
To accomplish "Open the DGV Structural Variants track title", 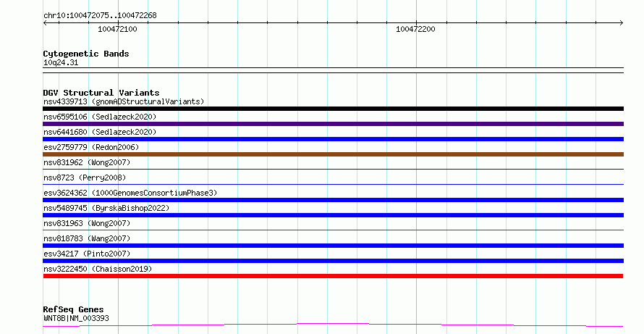I will [101, 93].
